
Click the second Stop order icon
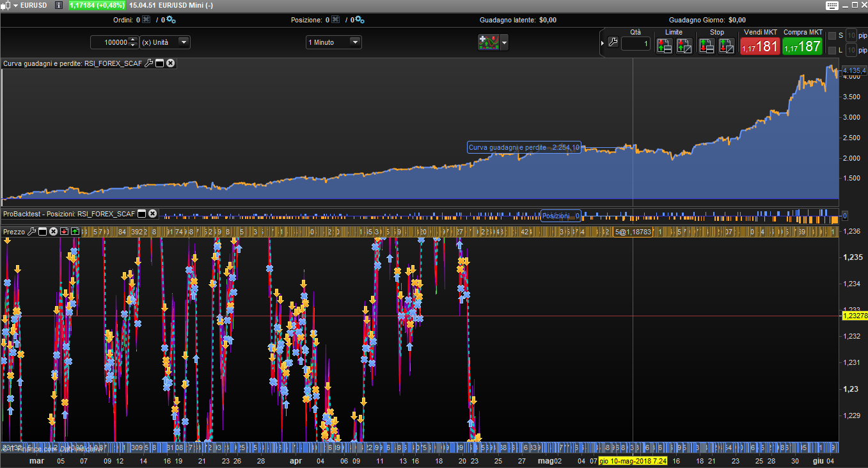[x=726, y=45]
